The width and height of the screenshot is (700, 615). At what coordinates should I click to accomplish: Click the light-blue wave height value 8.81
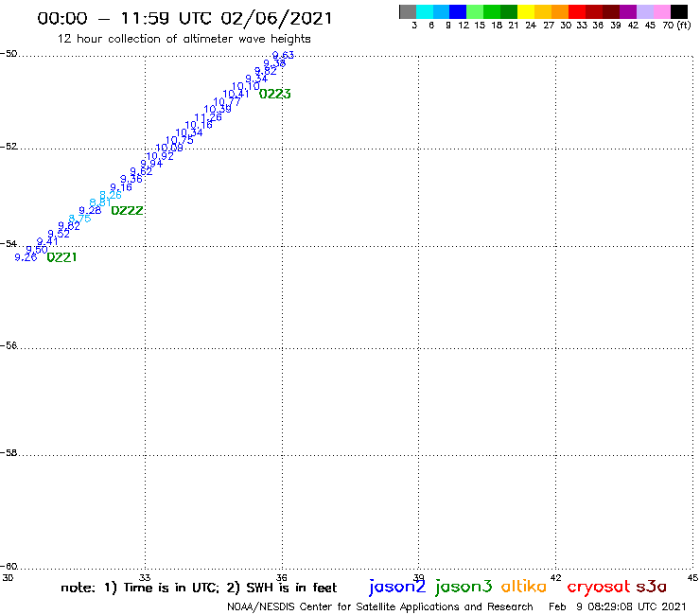pos(100,202)
